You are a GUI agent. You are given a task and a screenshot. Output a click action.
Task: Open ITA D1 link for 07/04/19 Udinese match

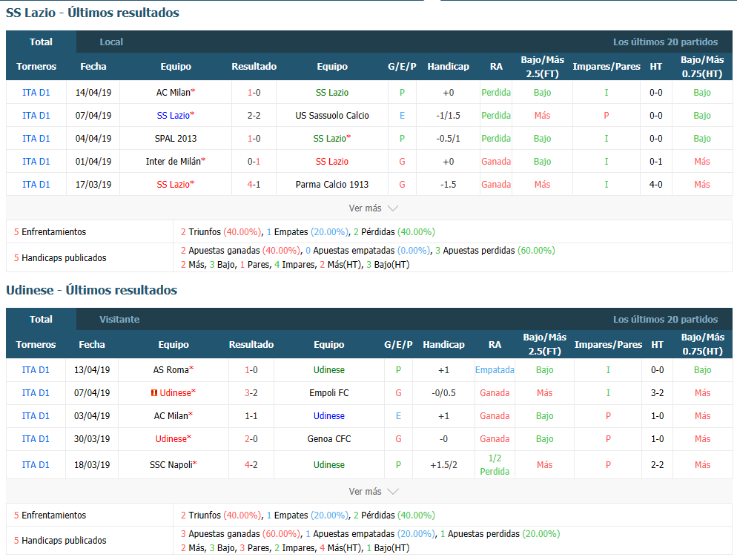[x=36, y=393]
